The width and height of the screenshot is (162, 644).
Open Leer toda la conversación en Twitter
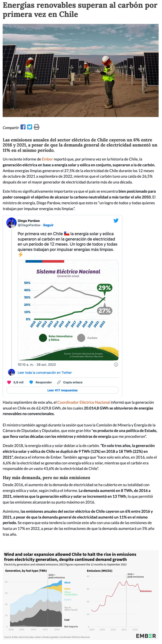(45, 373)
